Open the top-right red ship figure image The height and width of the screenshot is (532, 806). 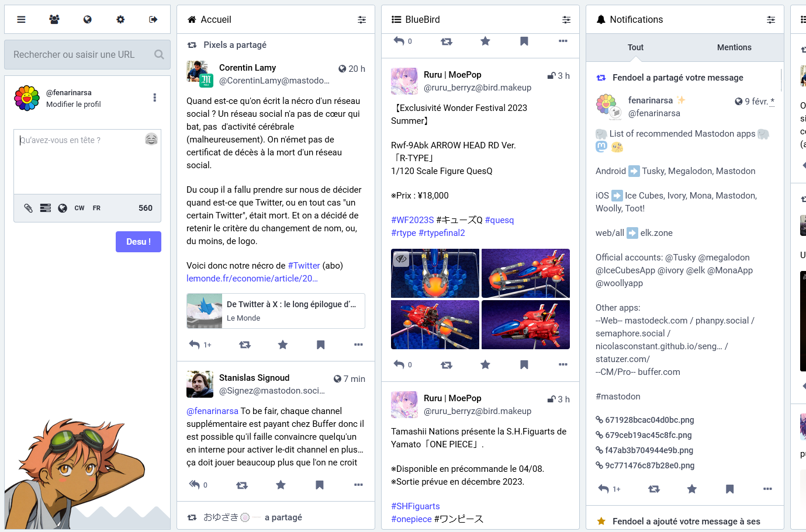tap(525, 273)
